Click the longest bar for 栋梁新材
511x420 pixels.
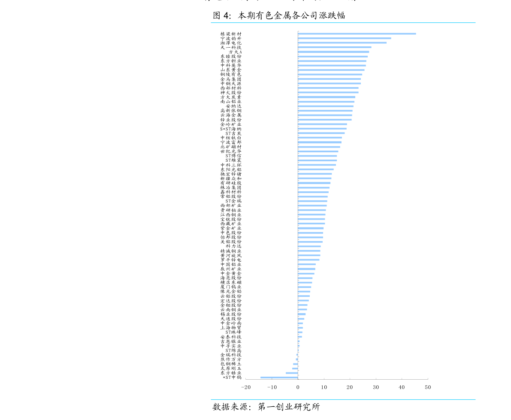pyautogui.click(x=357, y=34)
